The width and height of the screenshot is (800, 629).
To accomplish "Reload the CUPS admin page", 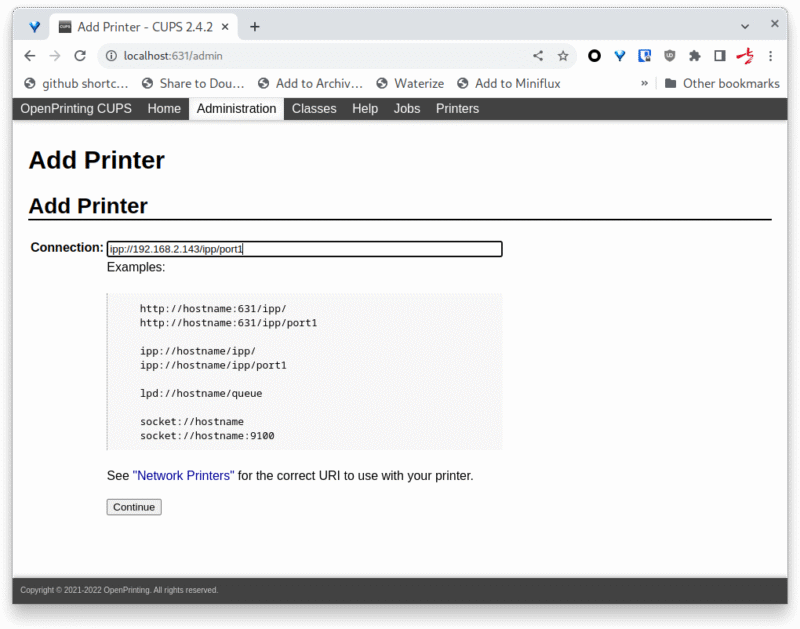I will 80,56.
